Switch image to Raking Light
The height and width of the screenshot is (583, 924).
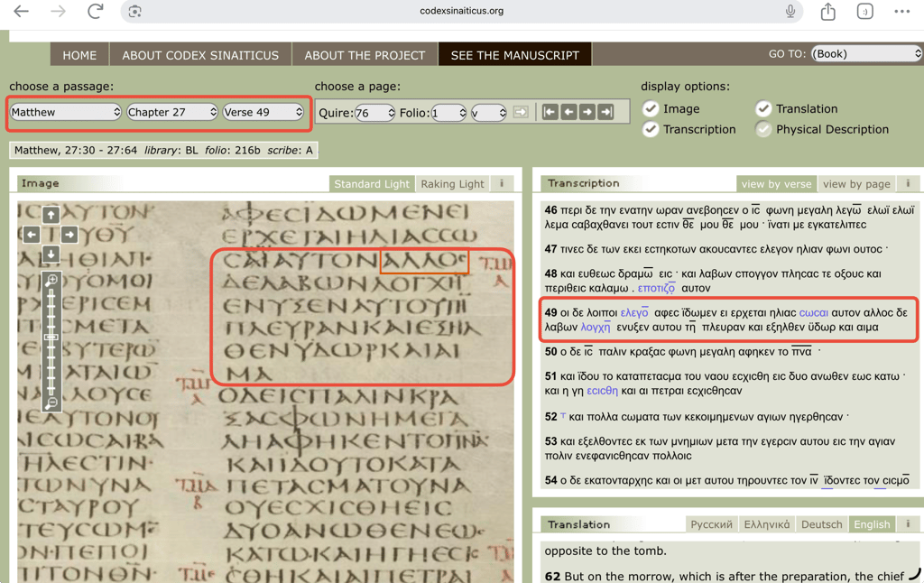(x=453, y=184)
